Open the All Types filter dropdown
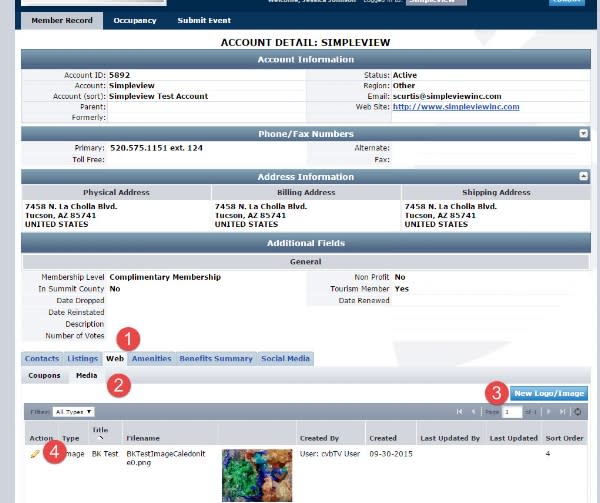Viewport: 600px width, 503px height. [73, 412]
